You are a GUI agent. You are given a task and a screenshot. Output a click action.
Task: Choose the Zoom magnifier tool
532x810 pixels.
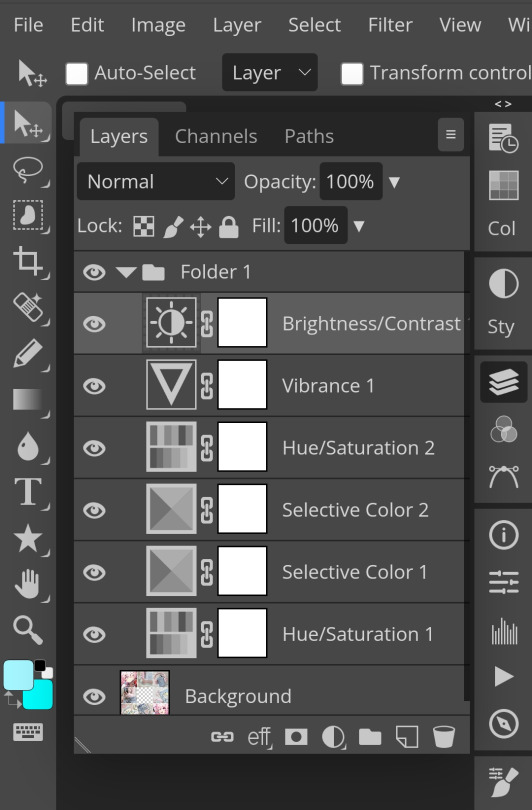pos(27,630)
